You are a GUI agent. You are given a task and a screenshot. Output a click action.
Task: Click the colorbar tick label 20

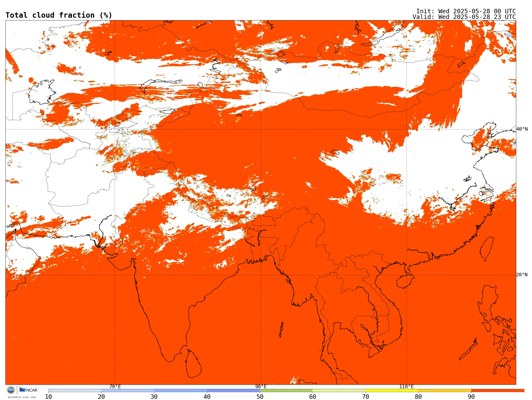[x=101, y=397]
